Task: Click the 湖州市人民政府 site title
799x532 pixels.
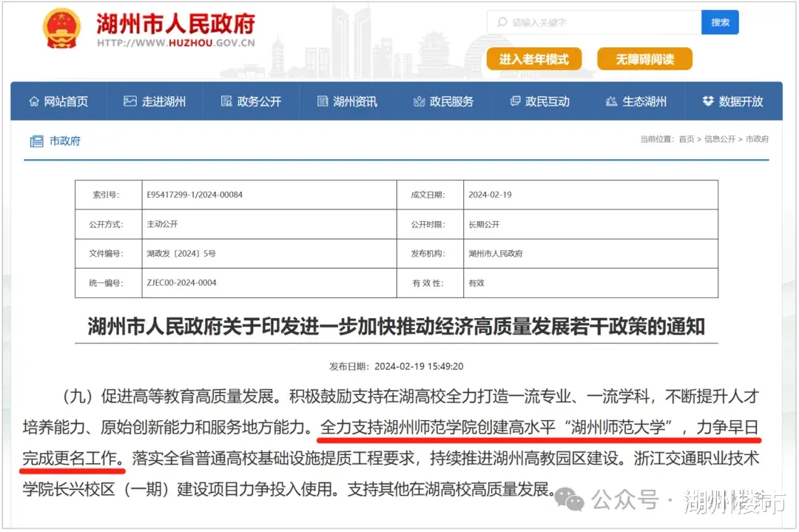Action: [176, 24]
